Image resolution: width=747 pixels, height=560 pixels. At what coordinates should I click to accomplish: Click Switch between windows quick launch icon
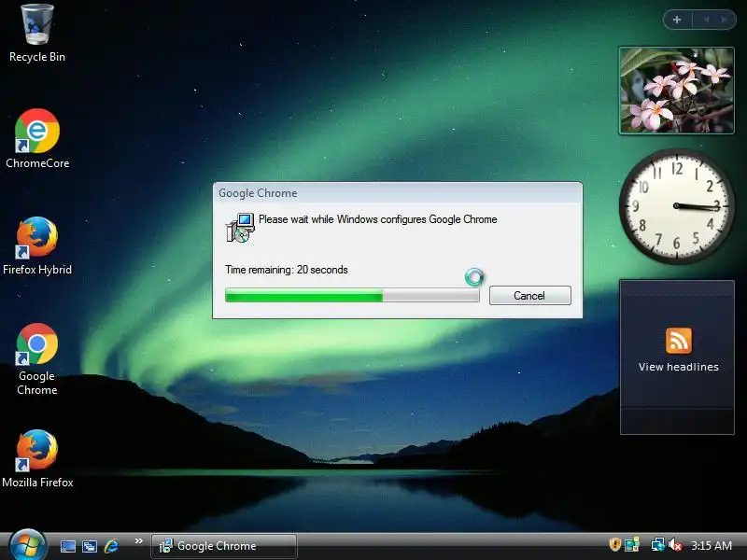(x=89, y=546)
